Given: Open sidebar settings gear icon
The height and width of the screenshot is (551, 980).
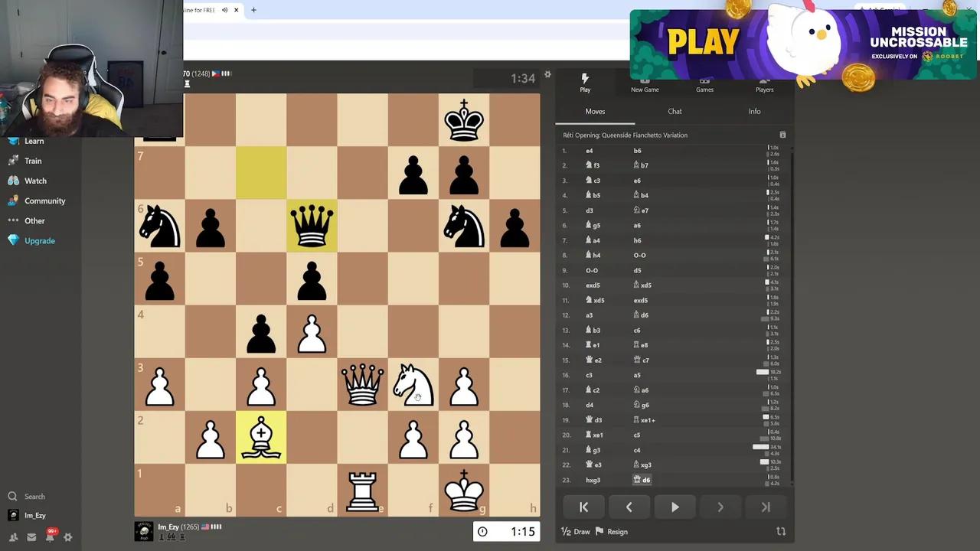Looking at the screenshot, I should pyautogui.click(x=67, y=537).
